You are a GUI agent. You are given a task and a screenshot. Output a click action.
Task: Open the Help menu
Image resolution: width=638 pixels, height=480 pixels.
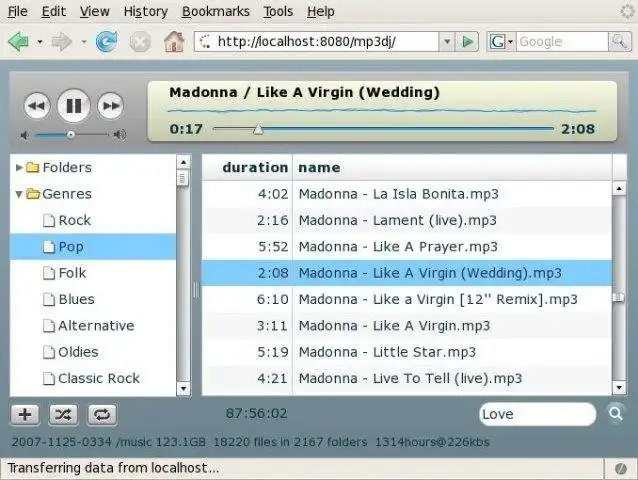(321, 11)
